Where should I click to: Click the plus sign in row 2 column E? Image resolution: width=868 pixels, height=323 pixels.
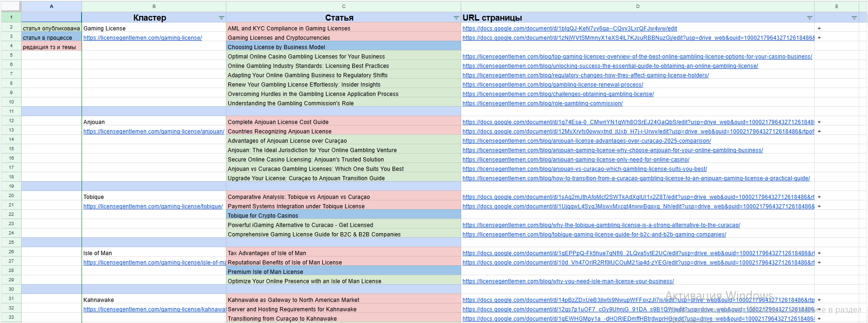pos(819,29)
